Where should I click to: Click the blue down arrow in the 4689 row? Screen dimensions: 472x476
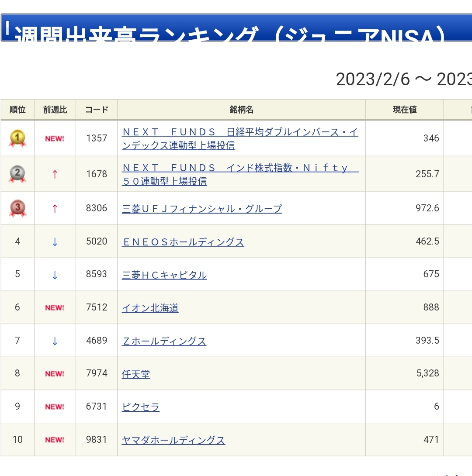[55, 341]
